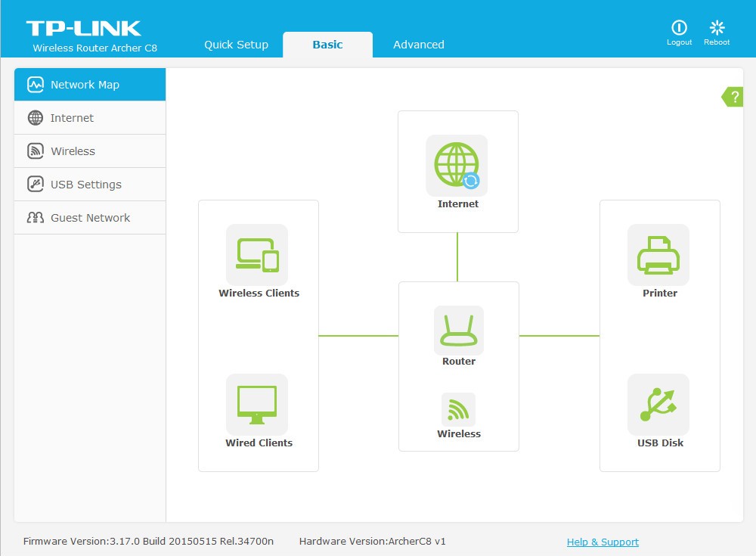Select the Wireless Clients devices icon
This screenshot has width=756, height=556.
point(257,255)
